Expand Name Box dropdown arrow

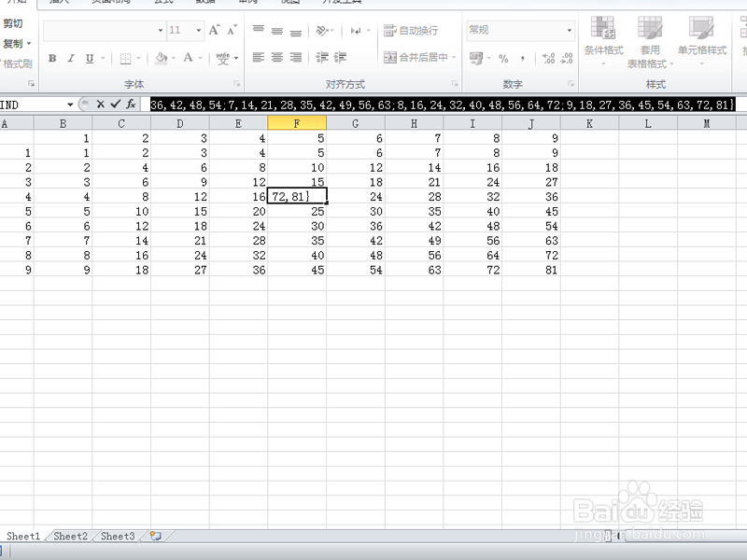click(x=70, y=105)
